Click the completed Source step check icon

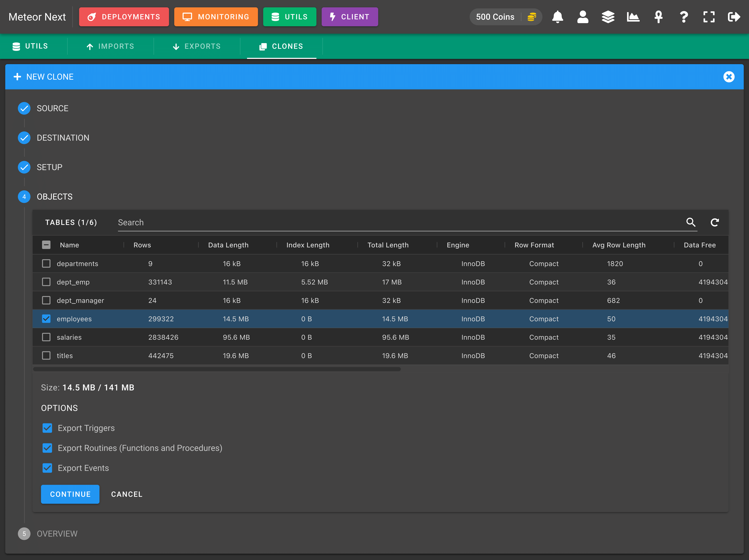[24, 108]
